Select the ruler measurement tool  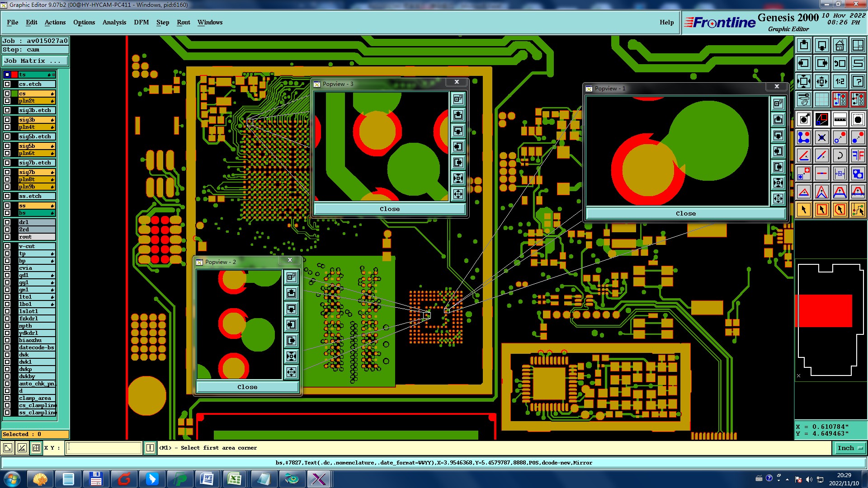(x=840, y=119)
